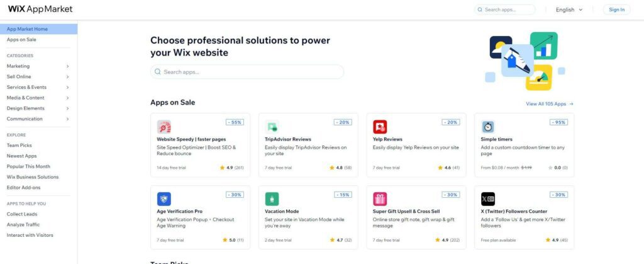This screenshot has height=264, width=644.
Task: Click the Website Speedy rating star
Action: (222, 168)
